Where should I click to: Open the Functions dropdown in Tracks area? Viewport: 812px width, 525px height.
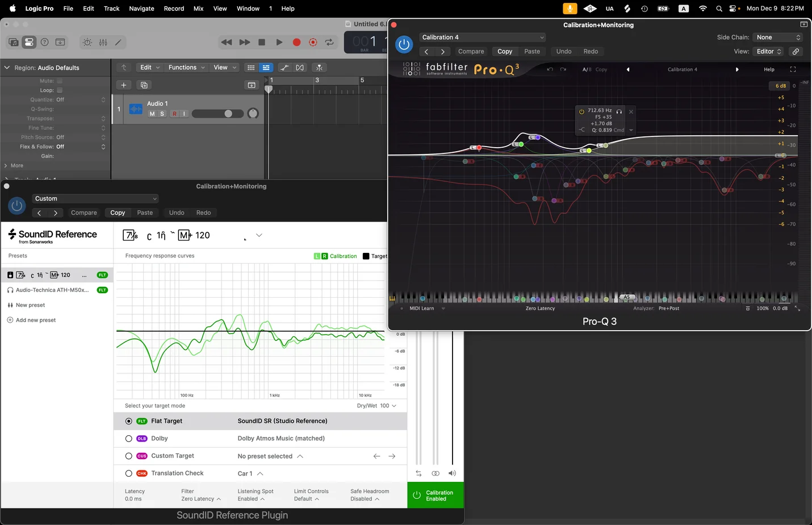(x=186, y=68)
